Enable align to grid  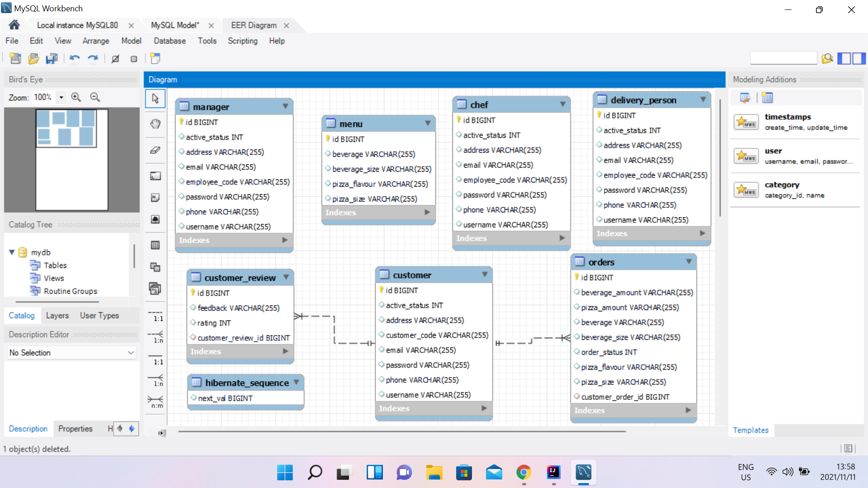coord(133,58)
